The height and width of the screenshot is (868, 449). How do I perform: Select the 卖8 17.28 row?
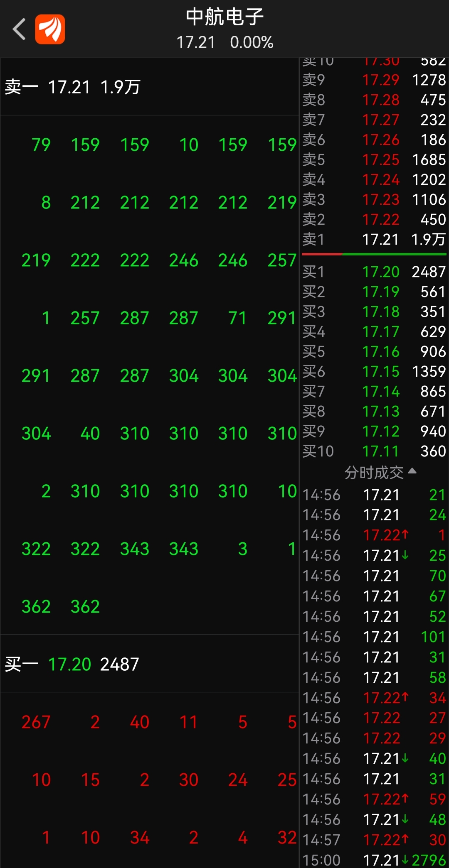374,100
